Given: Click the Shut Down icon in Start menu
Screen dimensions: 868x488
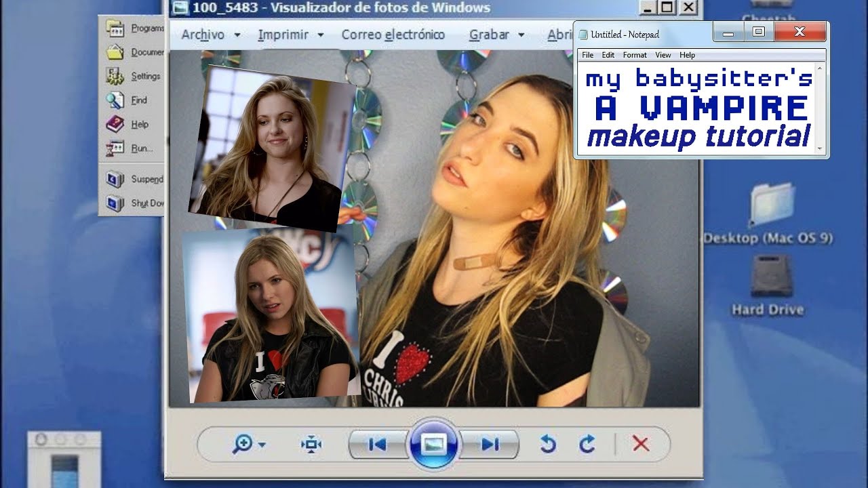Looking at the screenshot, I should pyautogui.click(x=115, y=203).
